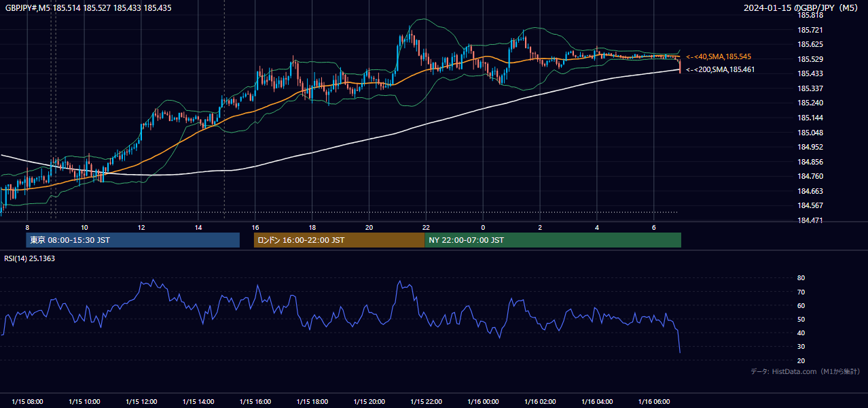
Task: Click hour tick '0' under the price chart
Action: pos(484,227)
